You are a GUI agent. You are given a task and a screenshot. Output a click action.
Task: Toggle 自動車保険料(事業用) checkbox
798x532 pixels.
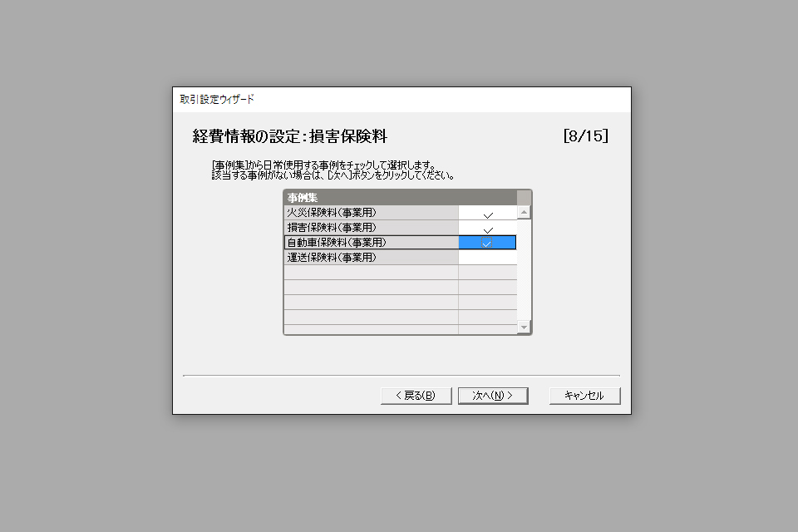click(x=488, y=243)
